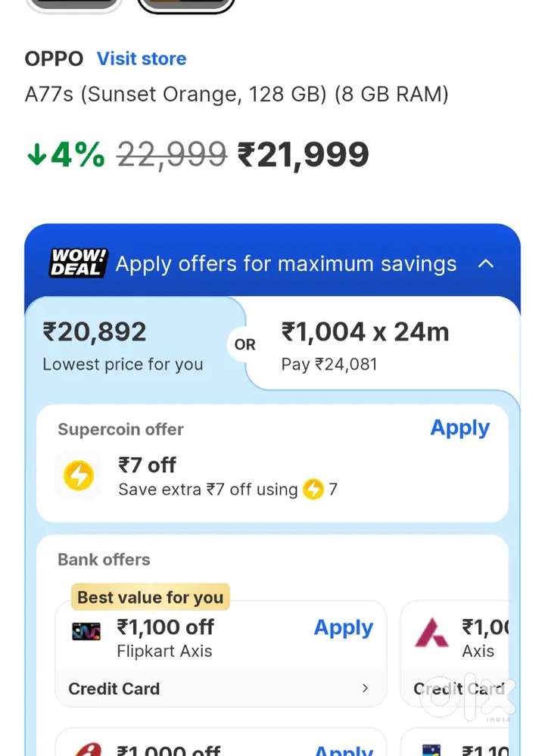Select the second product color thumbnail

click(x=186, y=5)
